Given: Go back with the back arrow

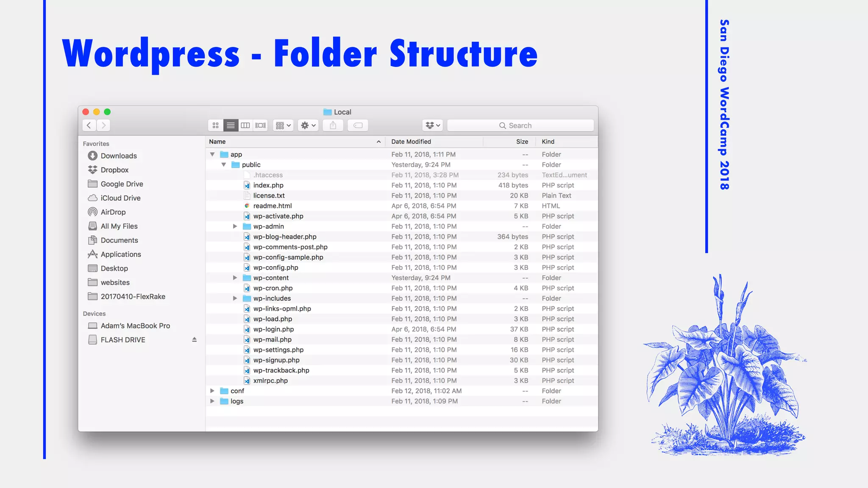Looking at the screenshot, I should click(x=89, y=125).
